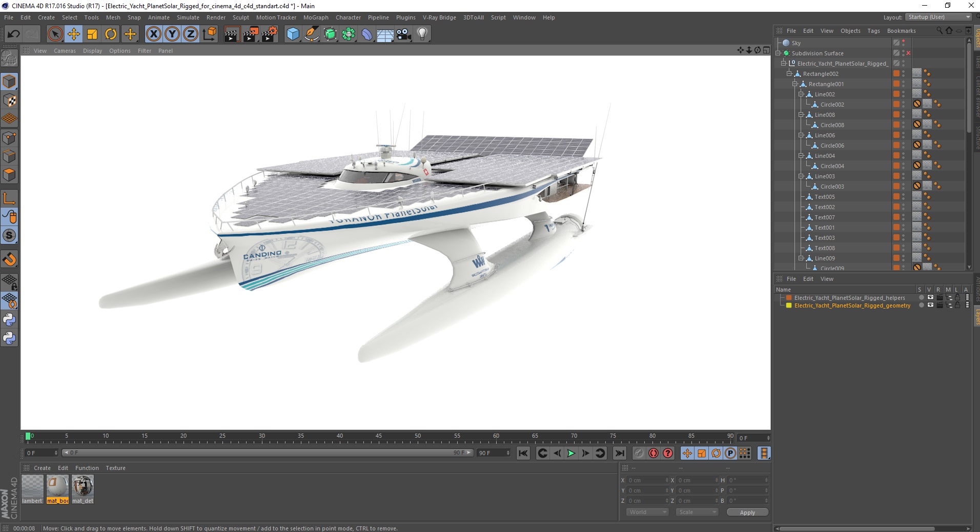Open the Character menu
The height and width of the screenshot is (532, 980).
click(348, 17)
